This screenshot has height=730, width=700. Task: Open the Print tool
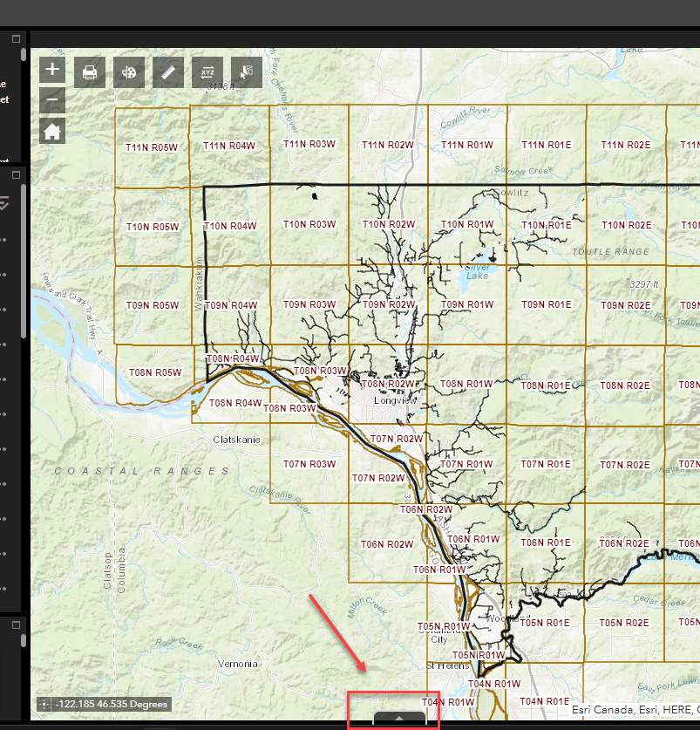(x=90, y=72)
